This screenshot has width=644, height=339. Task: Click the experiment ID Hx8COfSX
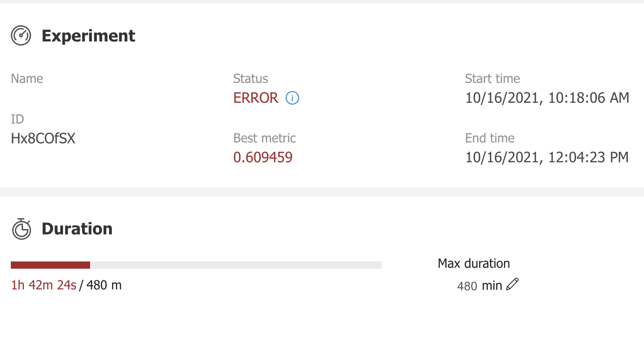point(43,138)
